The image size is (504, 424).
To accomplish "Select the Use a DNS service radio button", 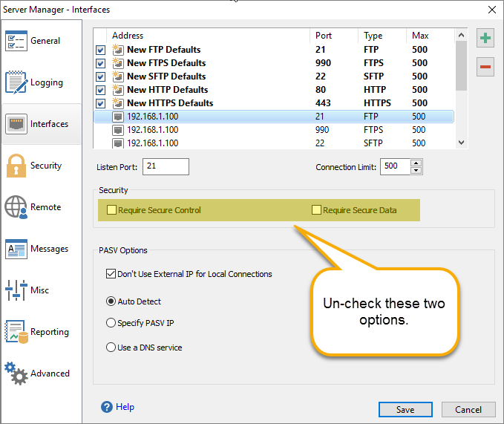I will pos(111,348).
